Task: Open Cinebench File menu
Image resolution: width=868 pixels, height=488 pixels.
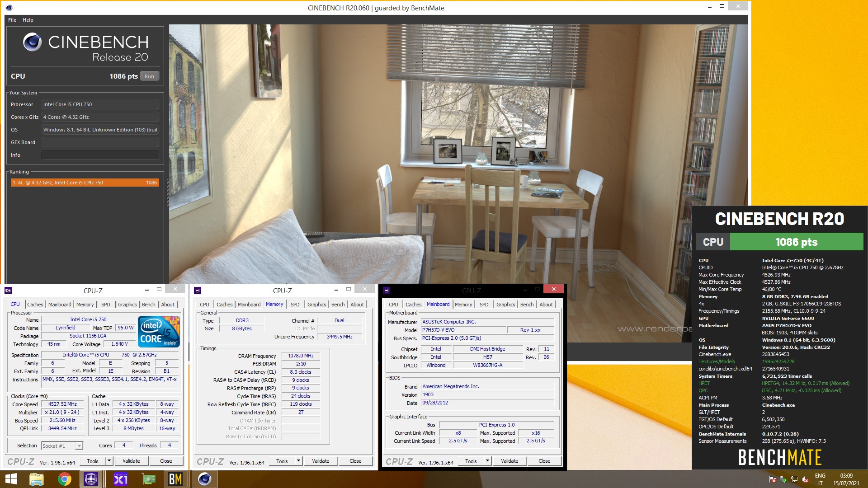Action: click(x=12, y=20)
